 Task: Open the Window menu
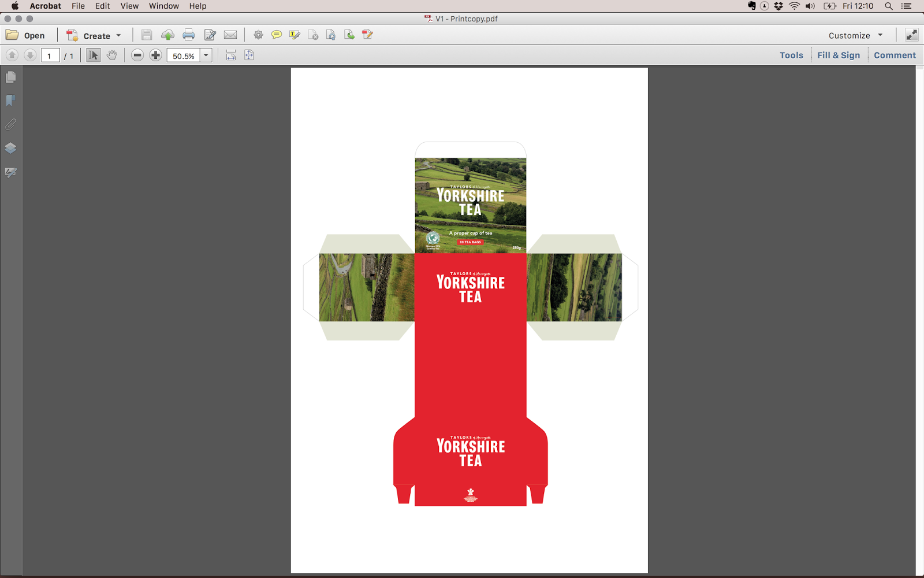pos(164,6)
